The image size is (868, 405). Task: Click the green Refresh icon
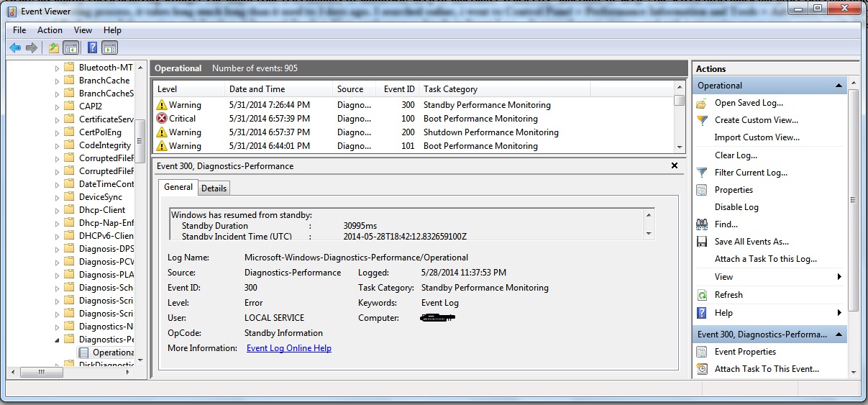point(702,295)
